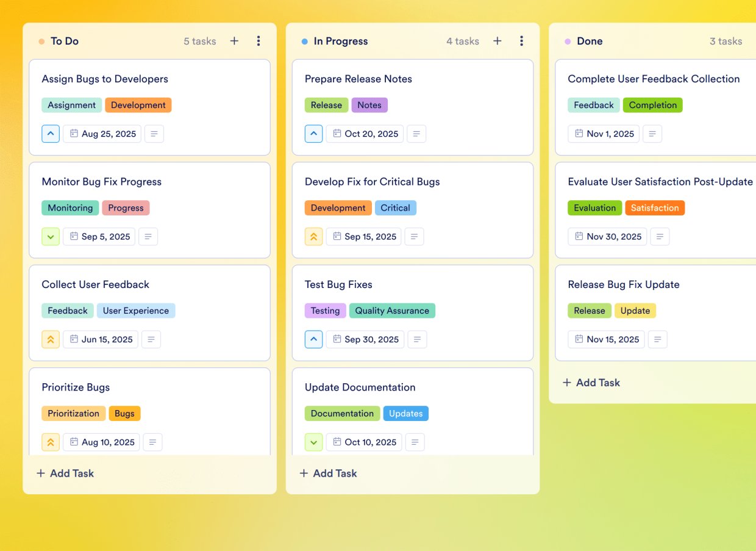
Task: Open the description icon on Test Bug Fixes
Action: point(417,339)
